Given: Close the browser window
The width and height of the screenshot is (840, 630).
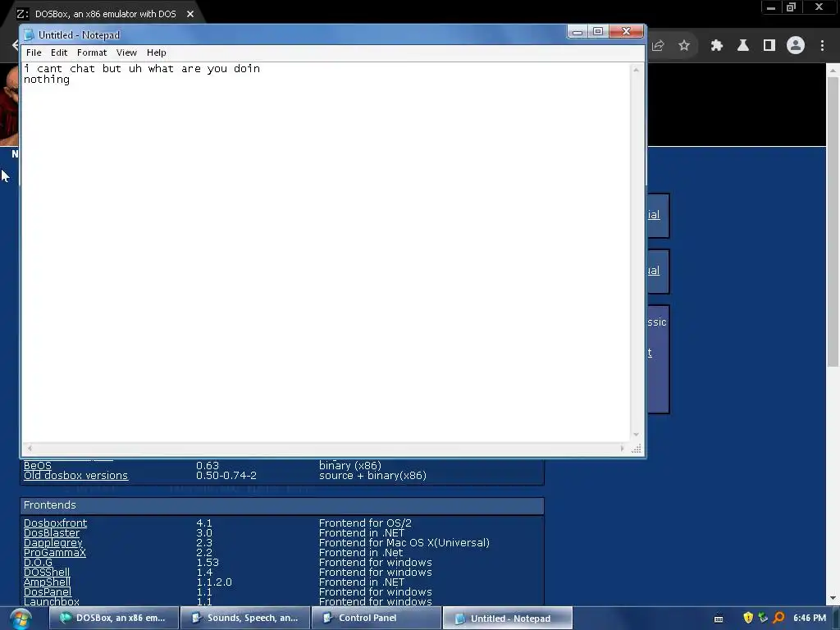Looking at the screenshot, I should [x=819, y=7].
